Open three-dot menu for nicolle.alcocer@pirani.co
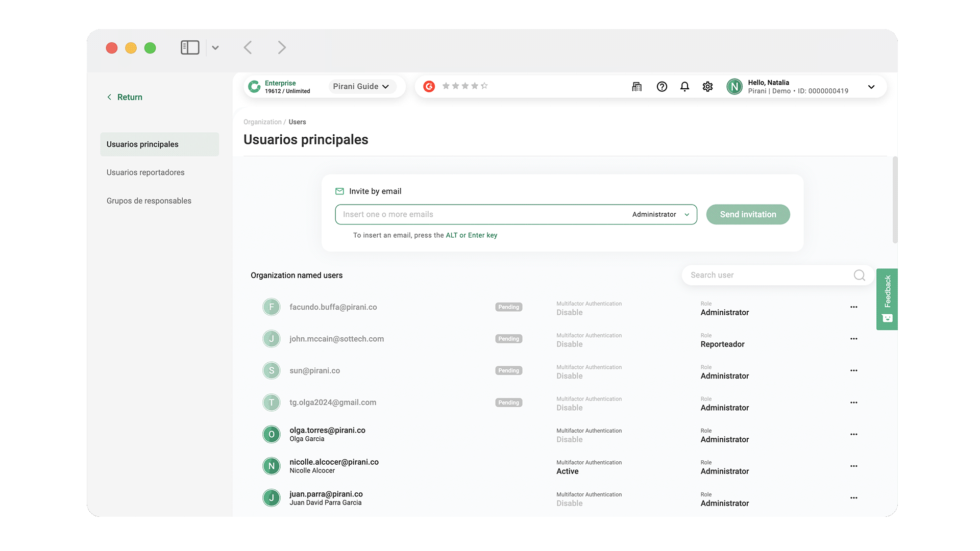 tap(853, 466)
